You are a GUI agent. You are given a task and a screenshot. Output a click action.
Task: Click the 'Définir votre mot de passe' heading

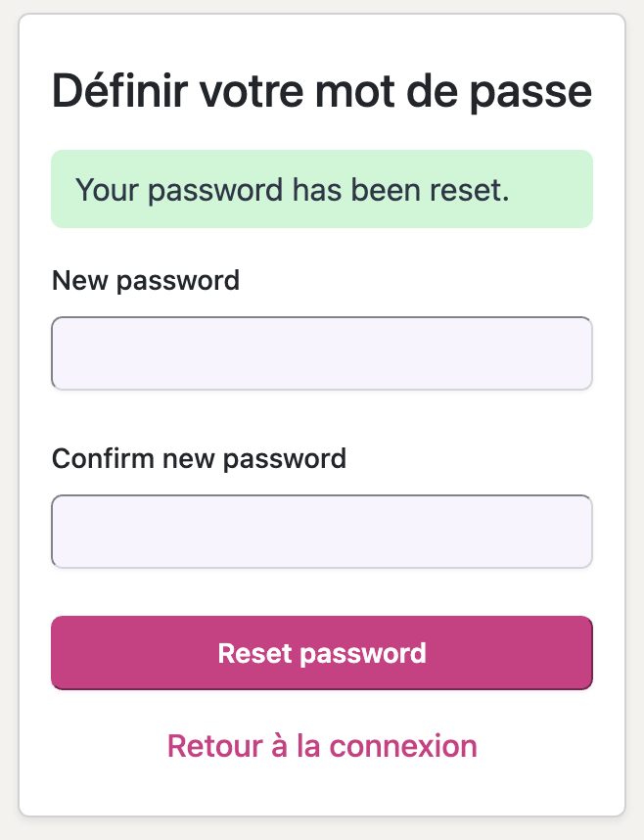coord(322,92)
